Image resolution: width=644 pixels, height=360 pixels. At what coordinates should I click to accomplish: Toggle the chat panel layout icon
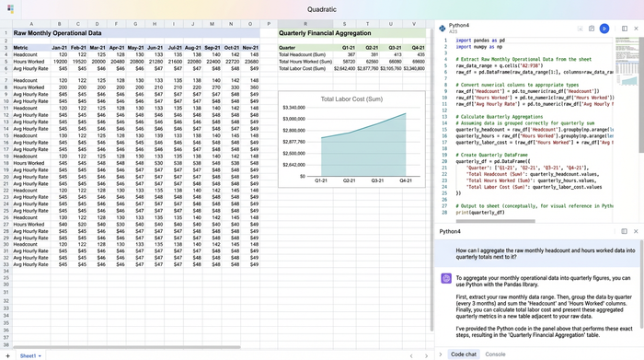tap(625, 231)
